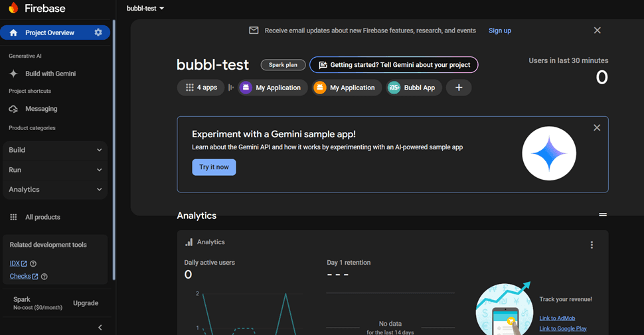Image resolution: width=644 pixels, height=335 pixels.
Task: Open All products page
Action: pyautogui.click(x=42, y=217)
